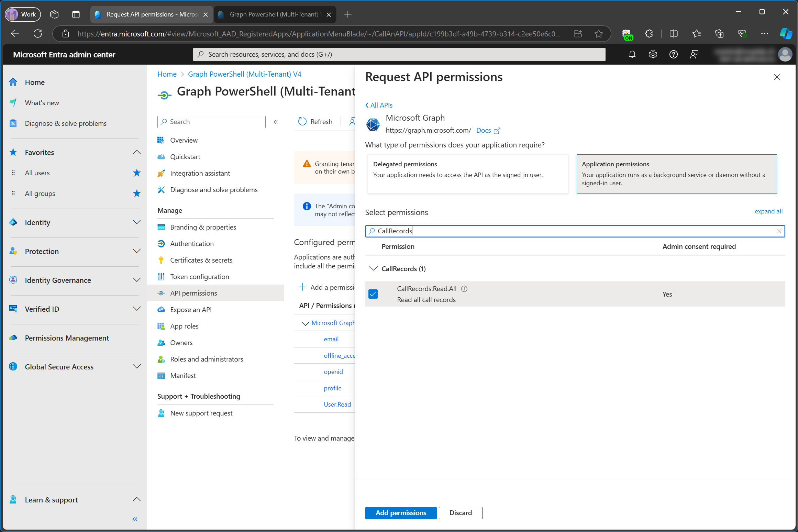This screenshot has width=798, height=532.
Task: Open App roles menu item
Action: pos(184,326)
